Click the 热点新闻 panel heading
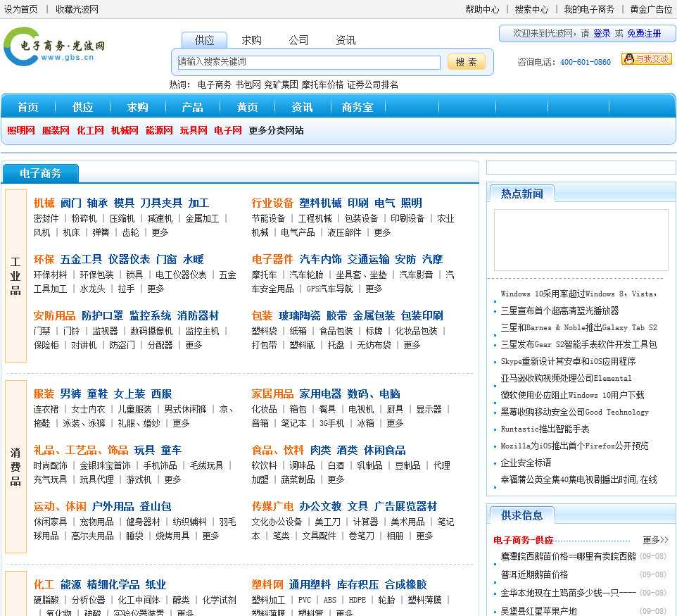Viewport: 677px width, 616px height. pos(522,194)
